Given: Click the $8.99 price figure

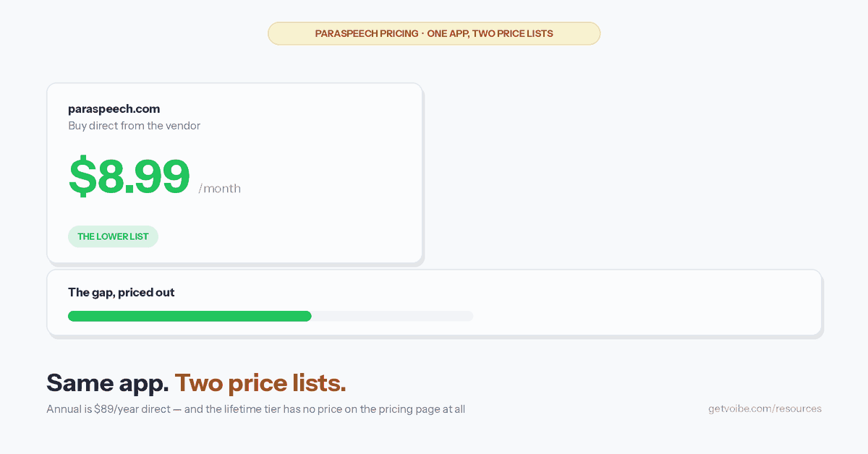Looking at the screenshot, I should tap(129, 176).
